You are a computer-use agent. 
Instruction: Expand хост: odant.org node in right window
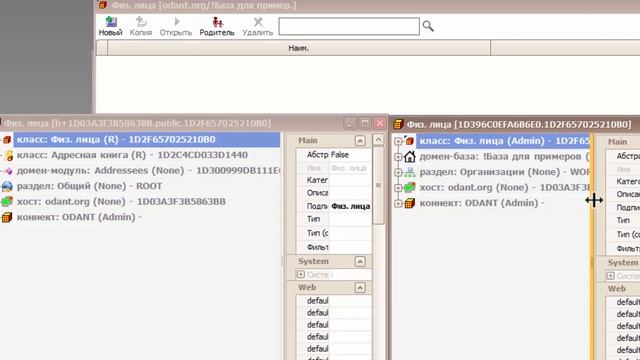[398, 188]
